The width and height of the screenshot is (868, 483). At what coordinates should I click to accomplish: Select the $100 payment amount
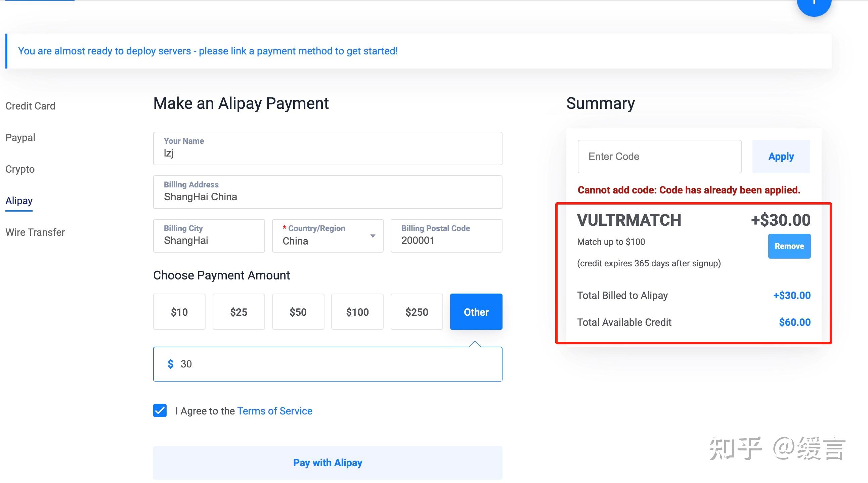coord(357,312)
